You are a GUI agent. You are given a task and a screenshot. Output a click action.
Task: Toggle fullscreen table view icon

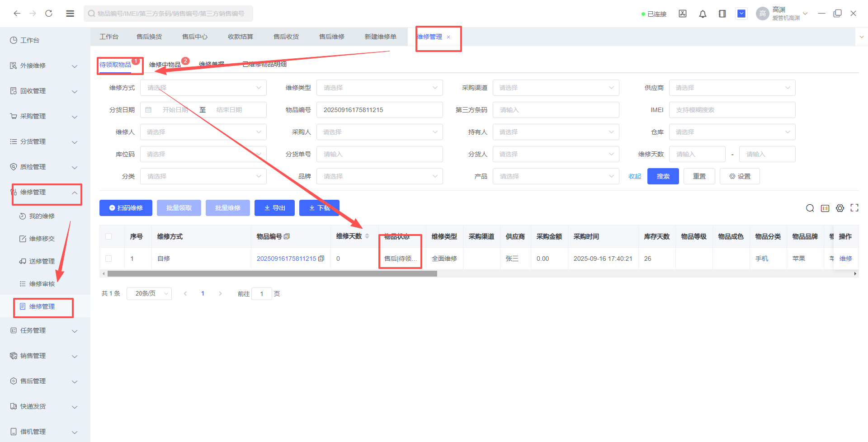click(x=854, y=208)
